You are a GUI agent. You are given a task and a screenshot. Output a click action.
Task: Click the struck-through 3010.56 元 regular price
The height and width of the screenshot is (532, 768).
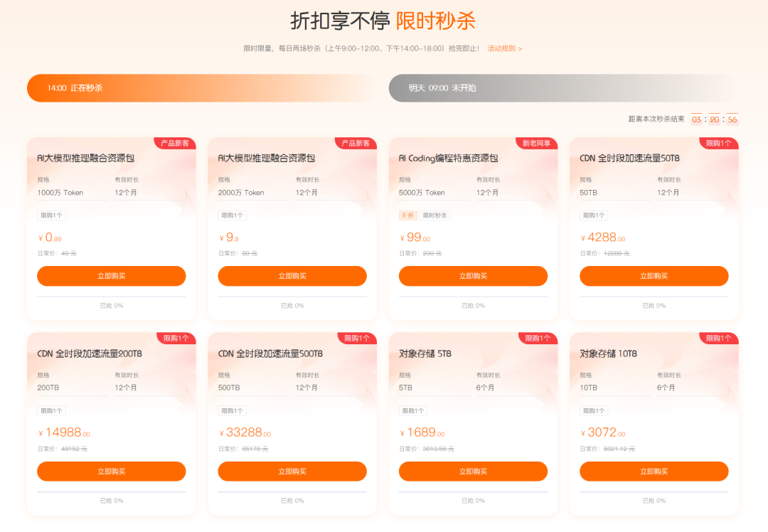pos(438,449)
